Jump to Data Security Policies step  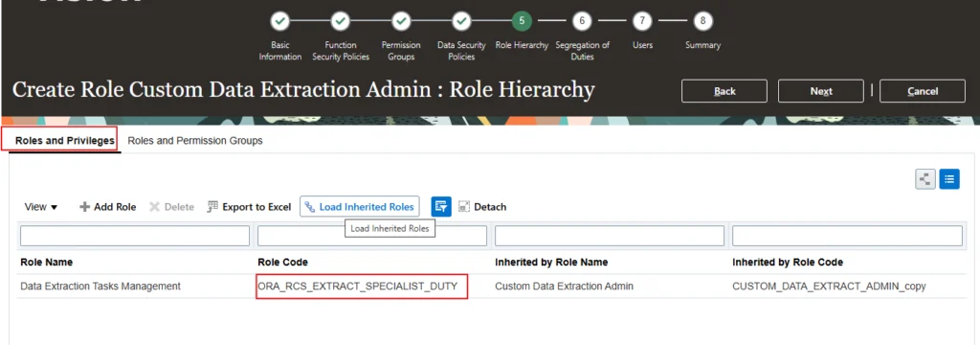click(x=461, y=22)
